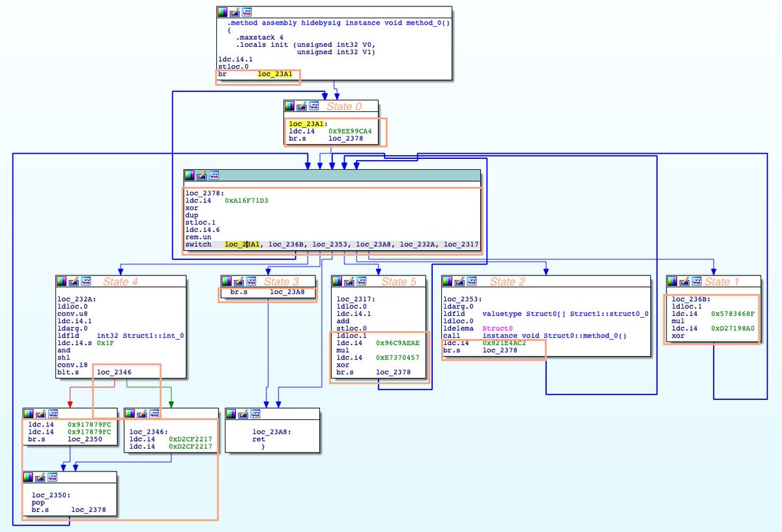This screenshot has width=782, height=532.
Task: Click the color icon of the 0x917879FC node
Action: point(29,414)
